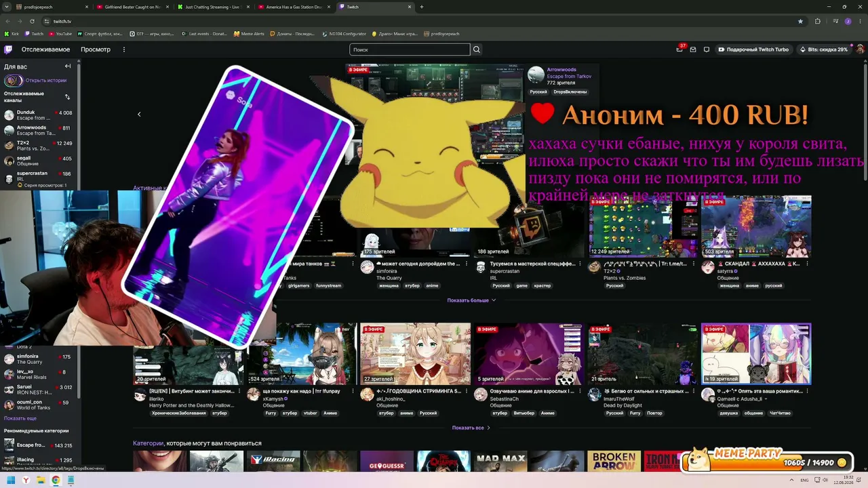The width and height of the screenshot is (868, 488).
Task: Switch to the America Has a Gas Station tab
Action: 294,7
